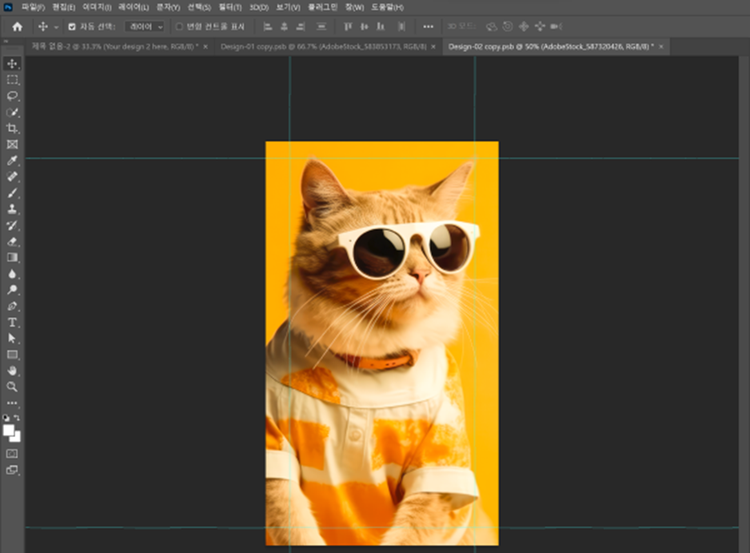Toggle the 자동 선택 checkbox
The image size is (750, 553).
(x=71, y=27)
